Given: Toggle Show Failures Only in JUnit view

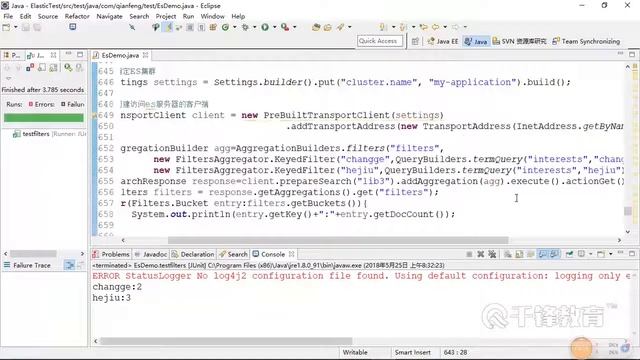Looking at the screenshot, I should coord(30,68).
